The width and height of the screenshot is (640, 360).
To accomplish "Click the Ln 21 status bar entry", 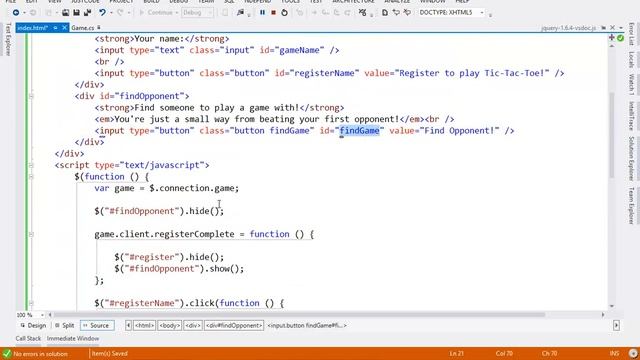I will pos(457,353).
